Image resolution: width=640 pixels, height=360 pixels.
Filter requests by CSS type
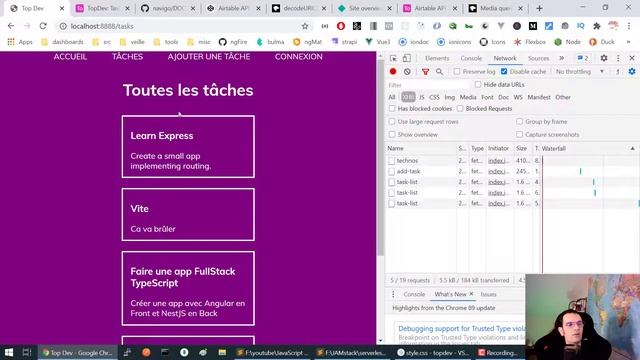coord(434,97)
